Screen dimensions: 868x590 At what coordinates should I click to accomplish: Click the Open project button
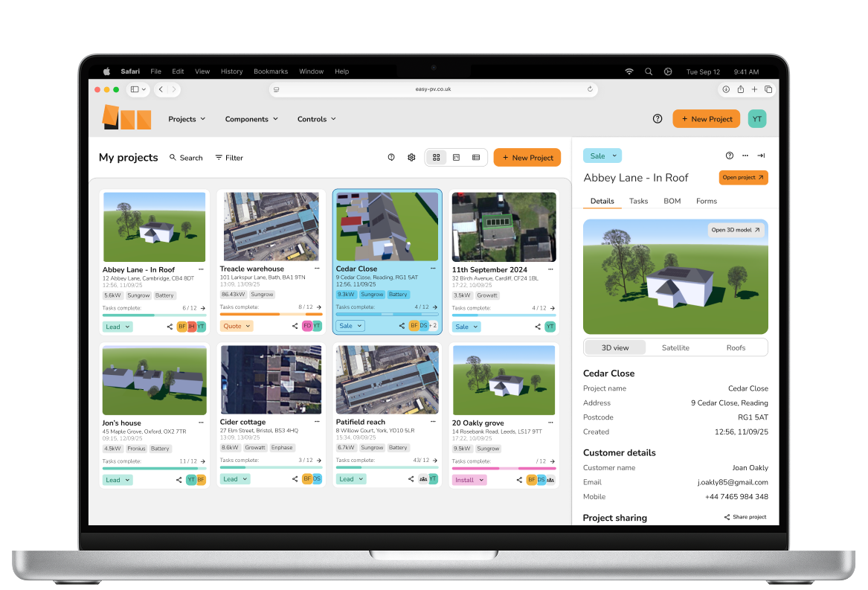[743, 178]
